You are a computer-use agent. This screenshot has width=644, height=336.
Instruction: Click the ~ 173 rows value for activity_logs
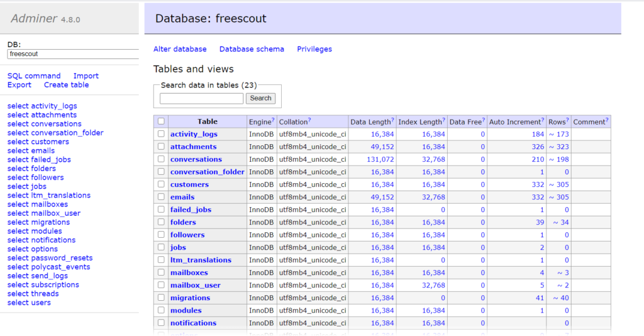559,134
